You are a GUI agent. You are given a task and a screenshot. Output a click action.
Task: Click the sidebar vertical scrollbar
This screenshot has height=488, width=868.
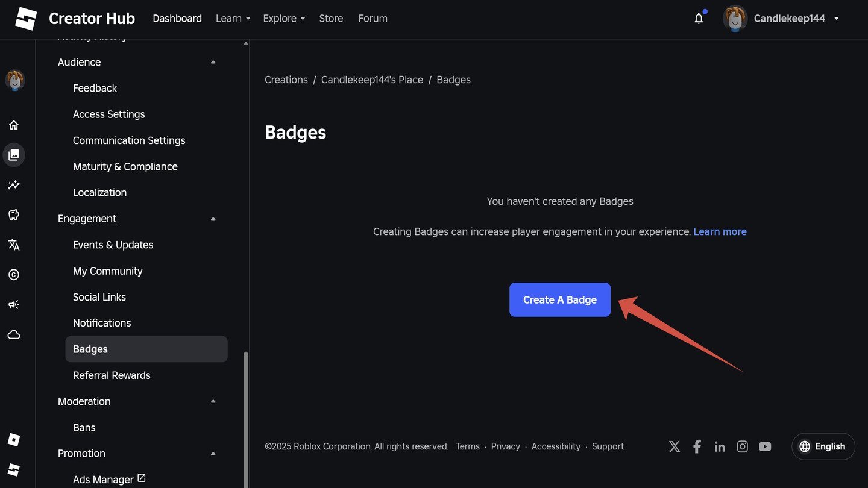pos(245,419)
